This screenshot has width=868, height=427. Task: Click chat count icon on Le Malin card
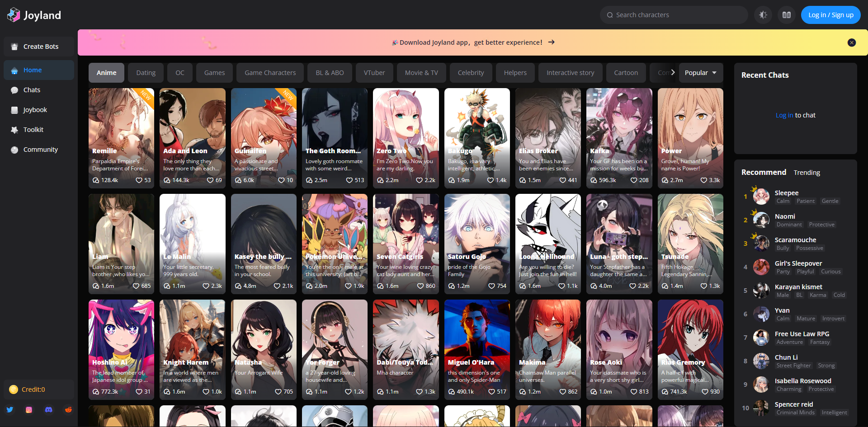[167, 286]
